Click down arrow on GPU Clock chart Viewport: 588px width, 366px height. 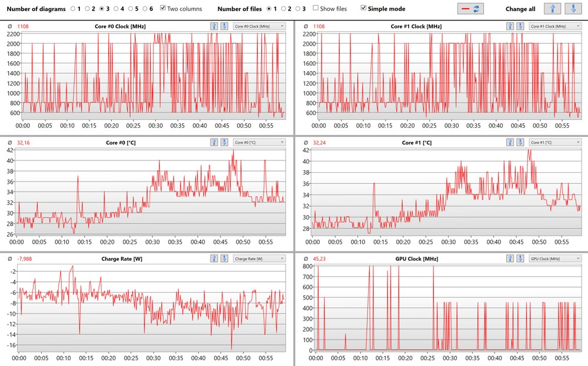[x=520, y=258]
